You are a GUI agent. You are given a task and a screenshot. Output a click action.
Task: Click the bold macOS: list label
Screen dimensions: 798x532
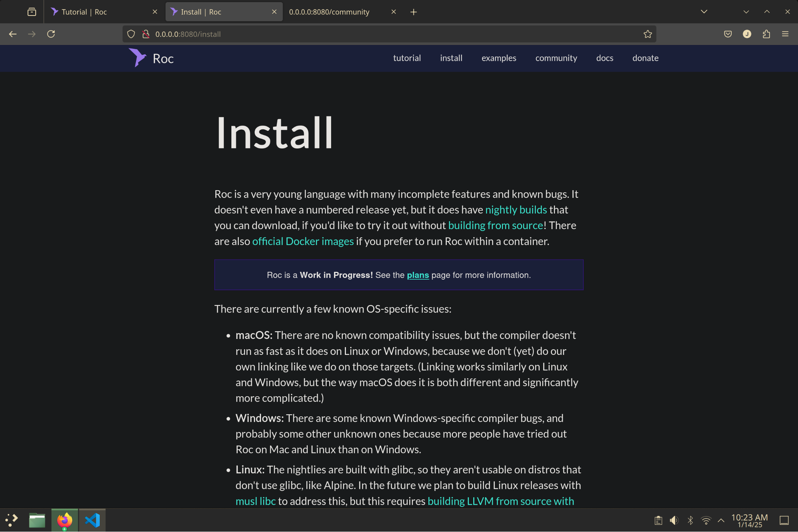point(254,335)
